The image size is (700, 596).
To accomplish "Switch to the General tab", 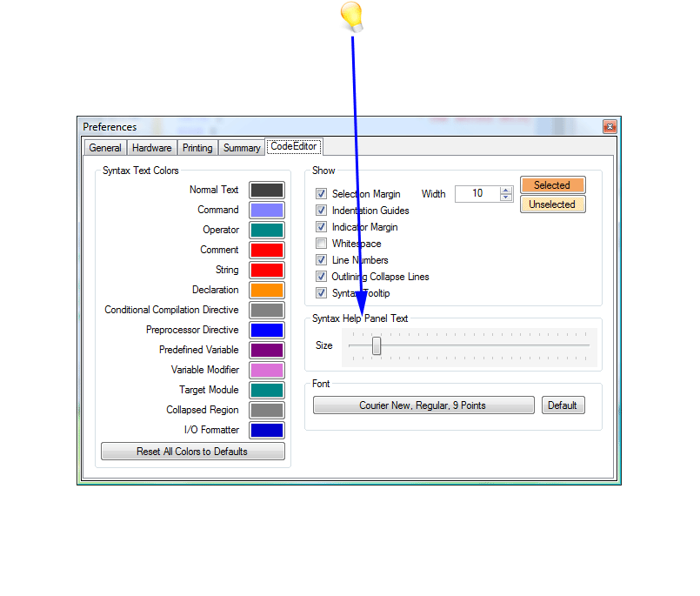I will tap(104, 147).
